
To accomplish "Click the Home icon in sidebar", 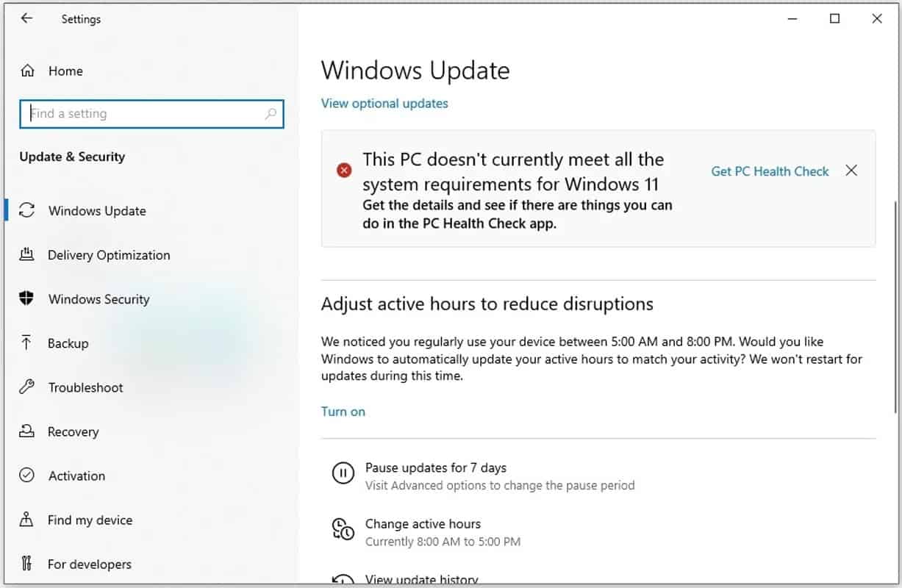I will click(x=27, y=71).
